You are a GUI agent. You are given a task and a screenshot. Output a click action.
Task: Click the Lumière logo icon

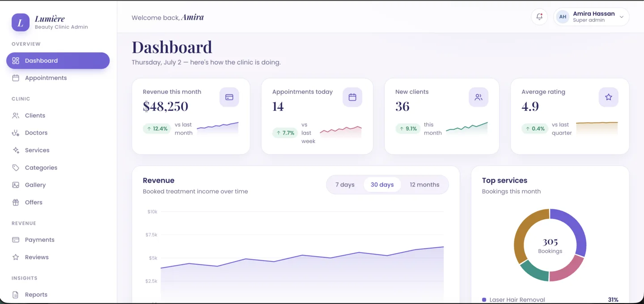pyautogui.click(x=21, y=22)
